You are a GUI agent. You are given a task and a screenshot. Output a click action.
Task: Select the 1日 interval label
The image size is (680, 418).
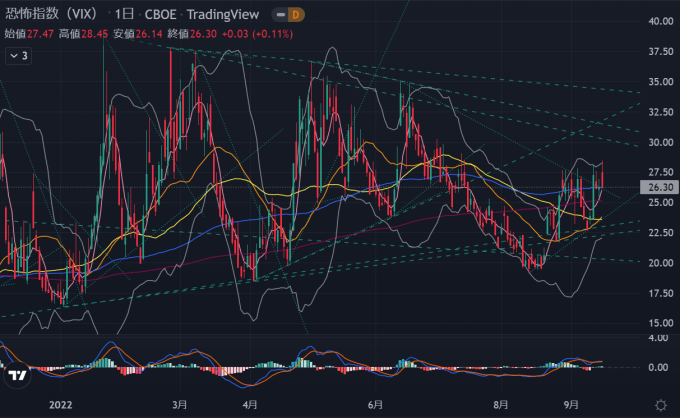[126, 15]
